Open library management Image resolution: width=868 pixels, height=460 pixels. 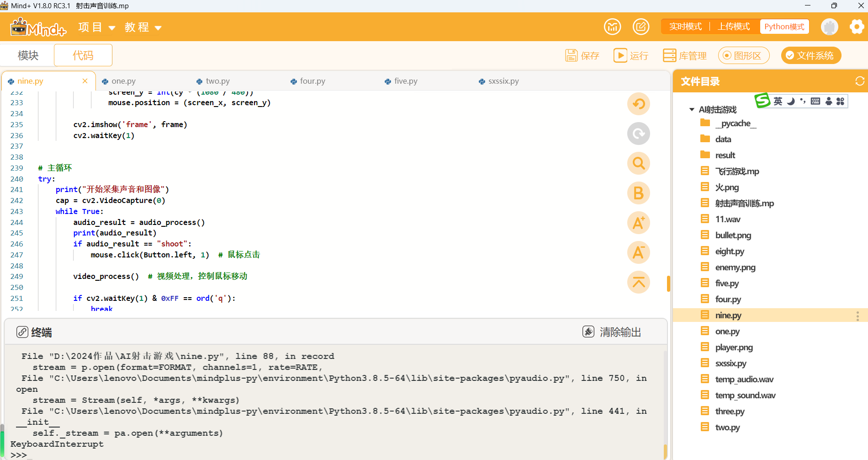685,55
